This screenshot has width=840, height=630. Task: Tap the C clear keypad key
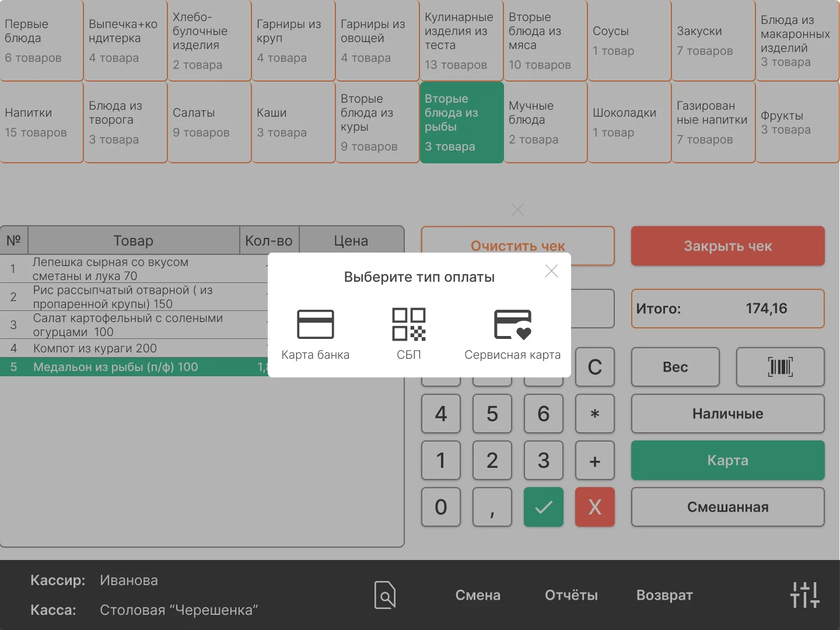[595, 367]
